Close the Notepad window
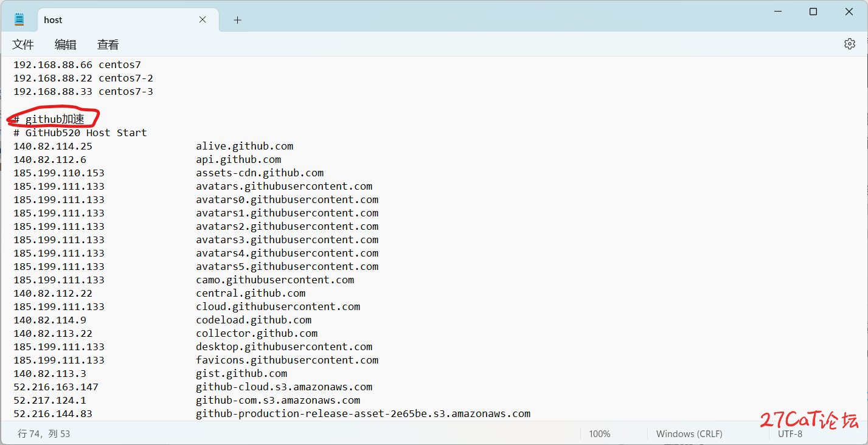 (x=849, y=12)
